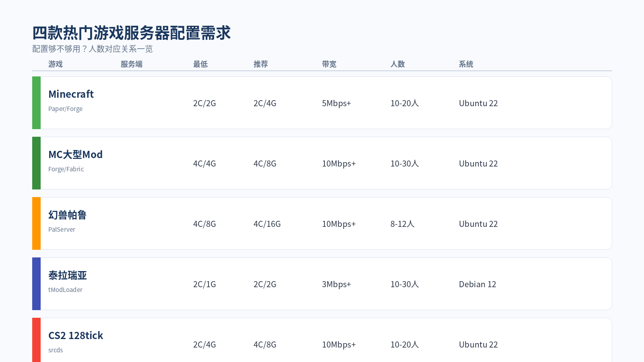
Task: Click the 最低 column header
Action: coord(200,64)
